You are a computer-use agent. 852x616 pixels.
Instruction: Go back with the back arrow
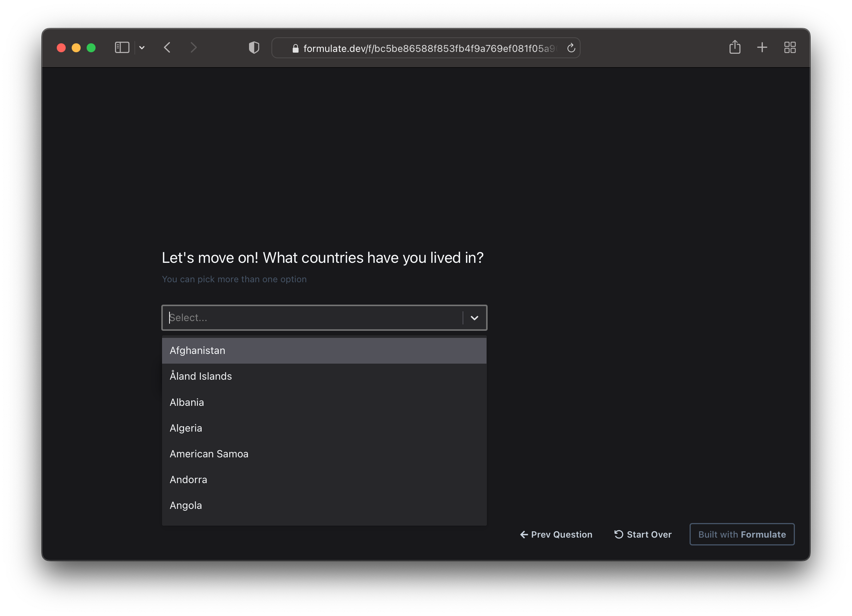(168, 48)
